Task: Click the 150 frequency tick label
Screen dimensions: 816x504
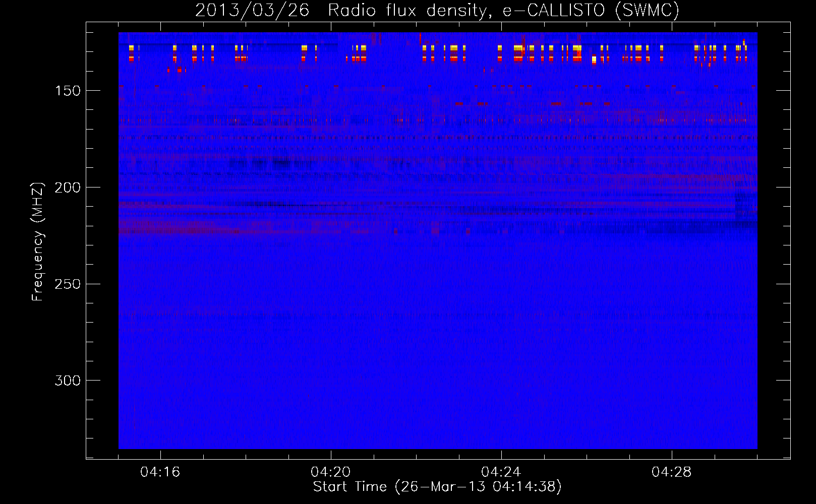Action: [68, 91]
